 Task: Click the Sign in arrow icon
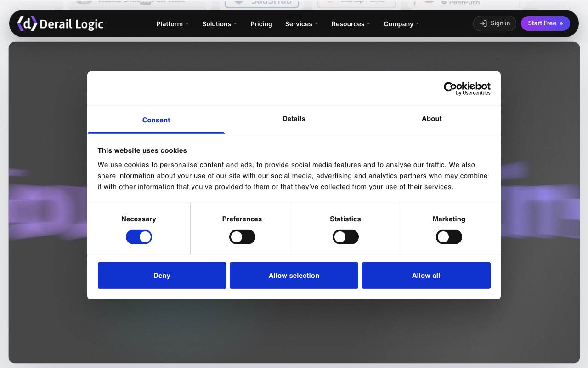pyautogui.click(x=483, y=23)
